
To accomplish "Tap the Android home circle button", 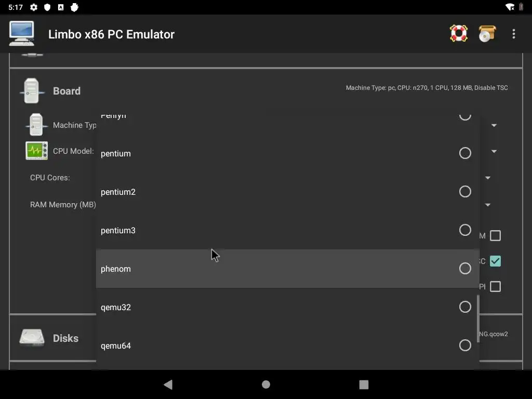I will click(266, 384).
